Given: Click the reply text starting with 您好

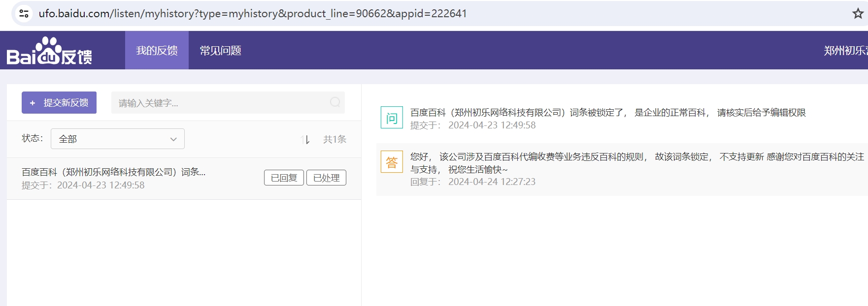Looking at the screenshot, I should [637, 163].
